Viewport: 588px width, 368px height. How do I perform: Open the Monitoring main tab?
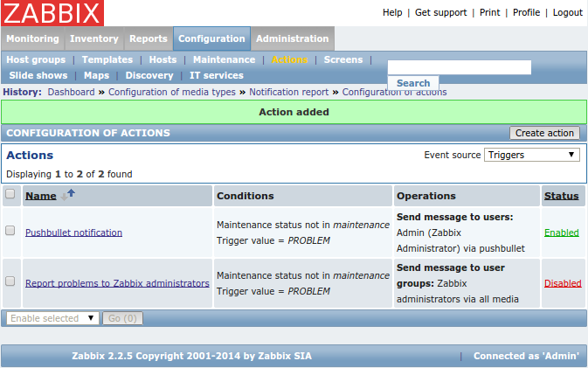pos(32,38)
